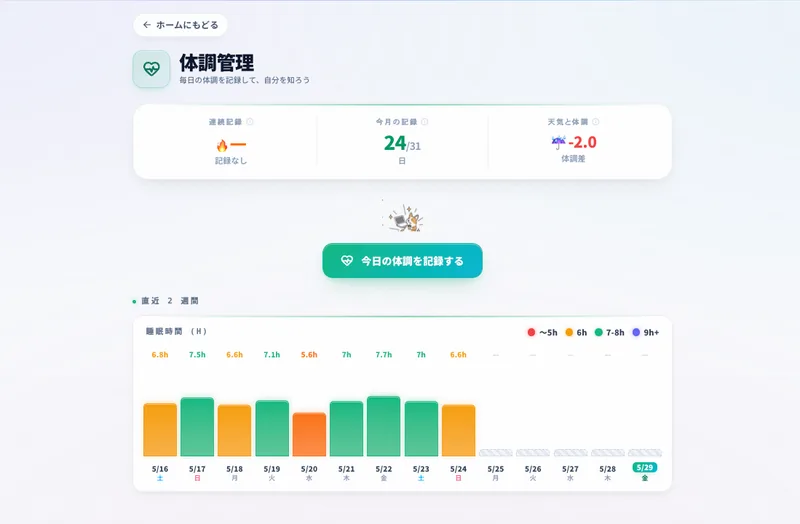Click empty placeholder bar for 5/26

533,453
